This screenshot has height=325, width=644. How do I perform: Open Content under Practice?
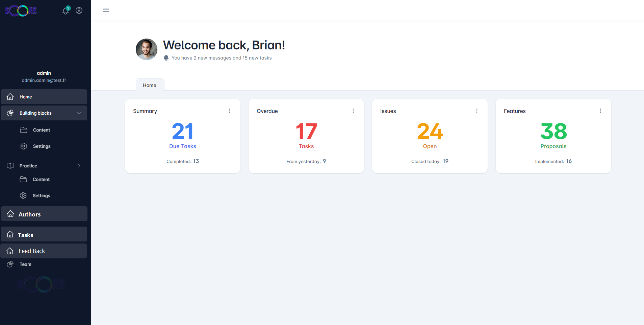[41, 179]
